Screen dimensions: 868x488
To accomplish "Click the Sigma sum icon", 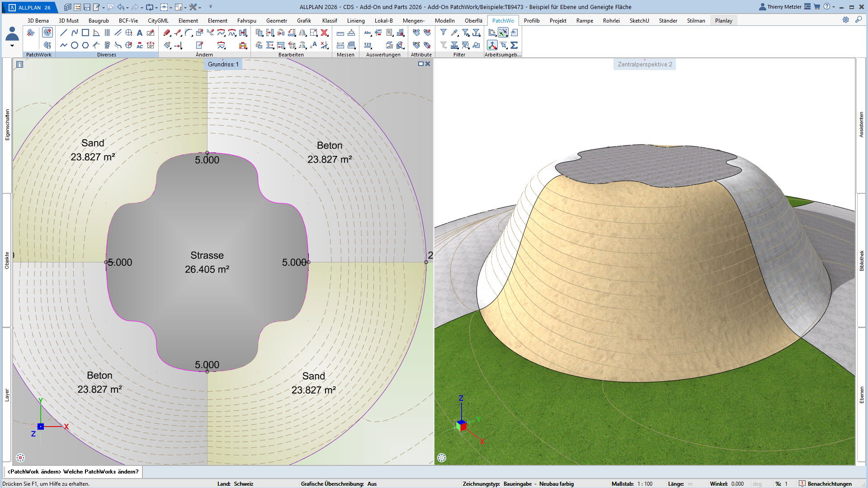I will coord(514,45).
